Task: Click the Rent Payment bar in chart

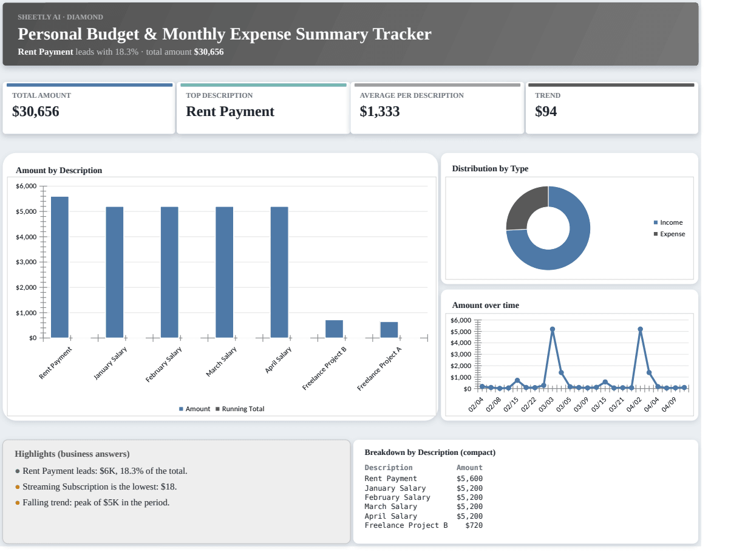Action: tap(60, 267)
